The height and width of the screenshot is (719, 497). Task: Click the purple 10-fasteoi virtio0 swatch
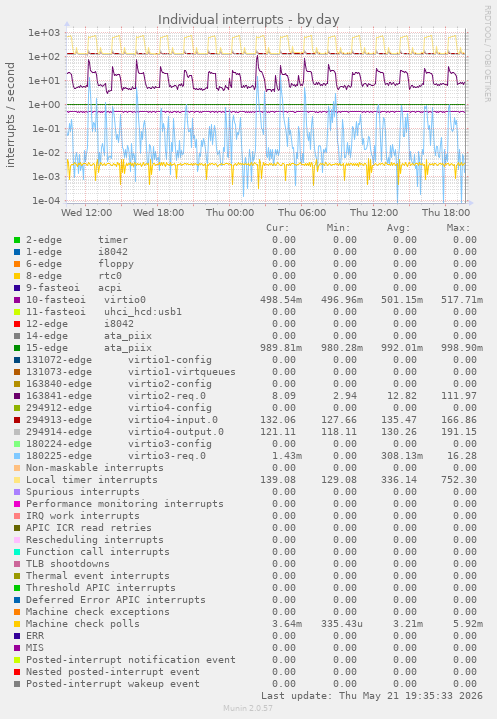point(17,300)
